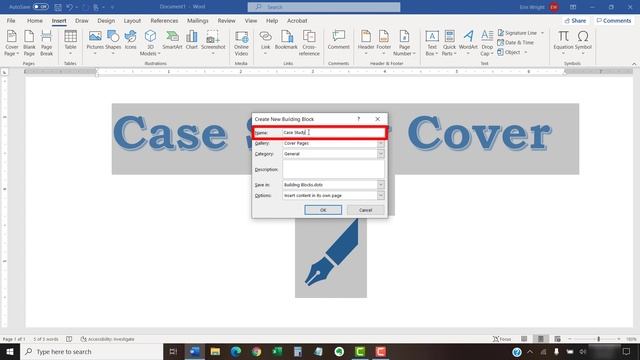Open the File tab
Viewport: 640px width, 360px height.
(11, 20)
